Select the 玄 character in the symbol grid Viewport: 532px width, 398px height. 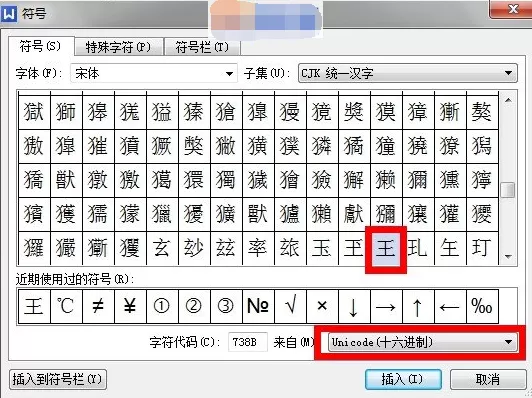(162, 248)
